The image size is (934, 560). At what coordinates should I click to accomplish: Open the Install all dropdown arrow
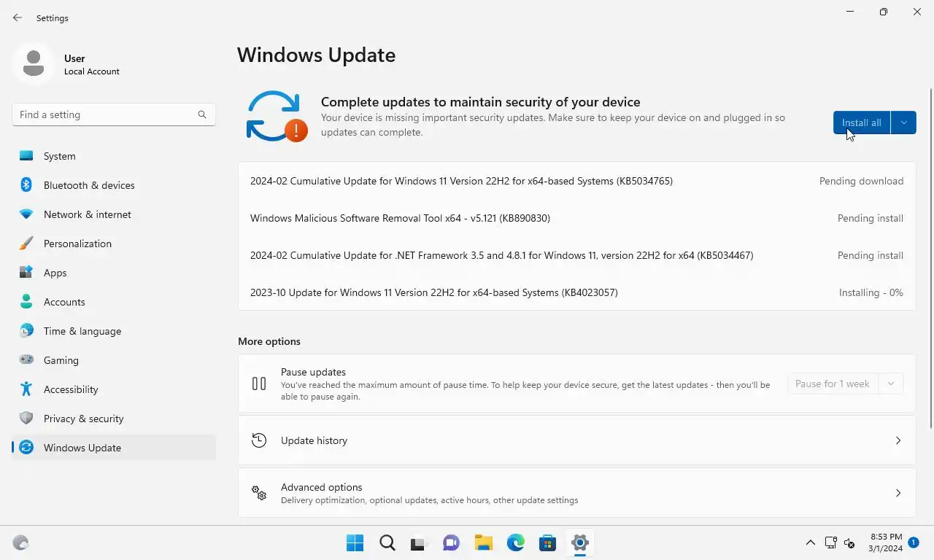tap(903, 122)
